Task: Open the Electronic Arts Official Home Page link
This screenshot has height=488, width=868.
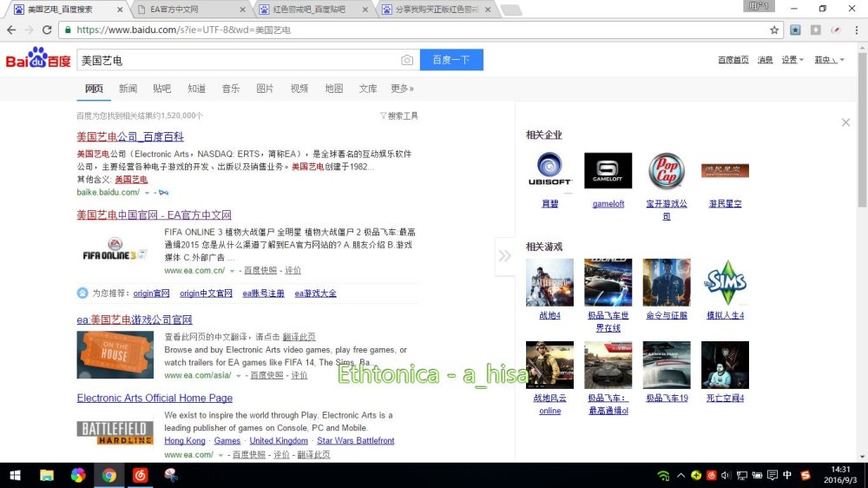Action: (155, 398)
